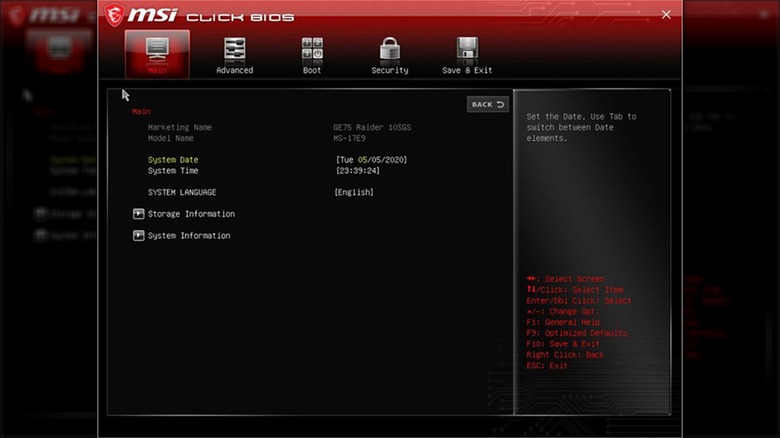
Task: Open the English language option
Action: 354,192
